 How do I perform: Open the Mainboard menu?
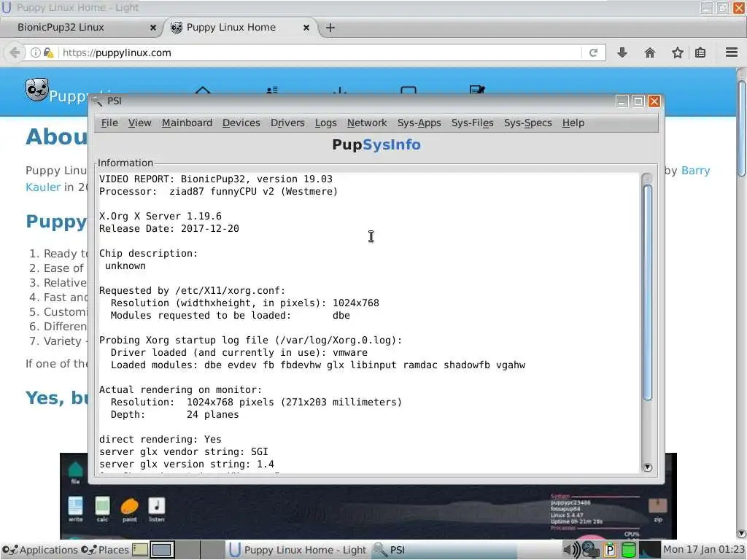click(187, 122)
